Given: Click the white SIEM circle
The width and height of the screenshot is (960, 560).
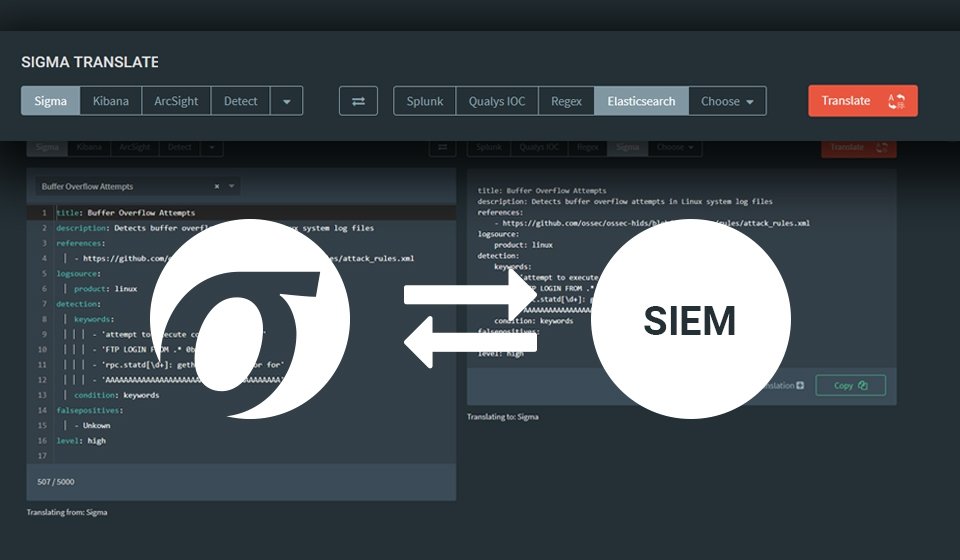Looking at the screenshot, I should (690, 320).
